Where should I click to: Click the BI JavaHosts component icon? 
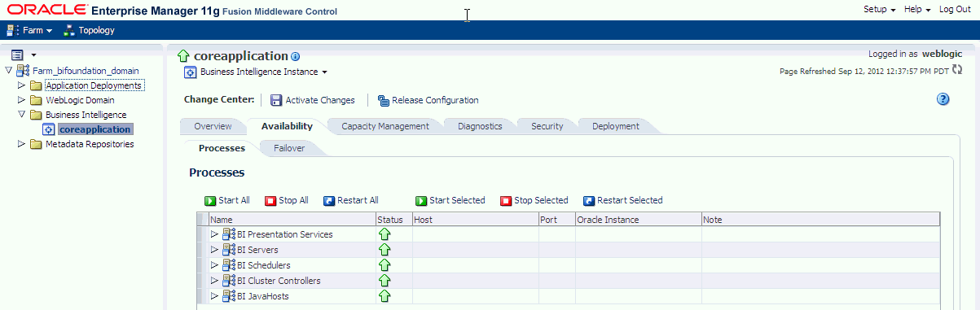229,296
